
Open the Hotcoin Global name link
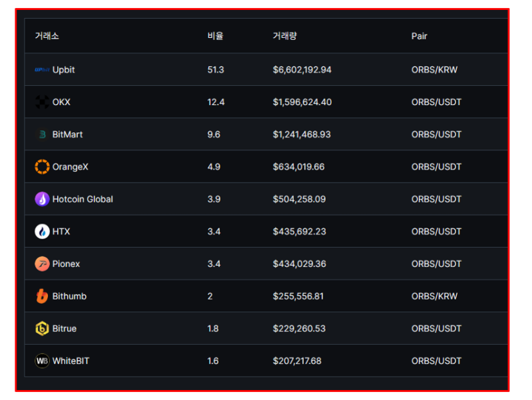pos(82,199)
